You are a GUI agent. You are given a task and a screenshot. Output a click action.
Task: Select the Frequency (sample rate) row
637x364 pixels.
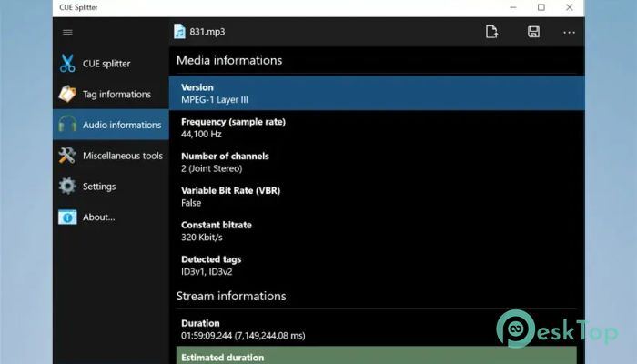[x=377, y=127]
